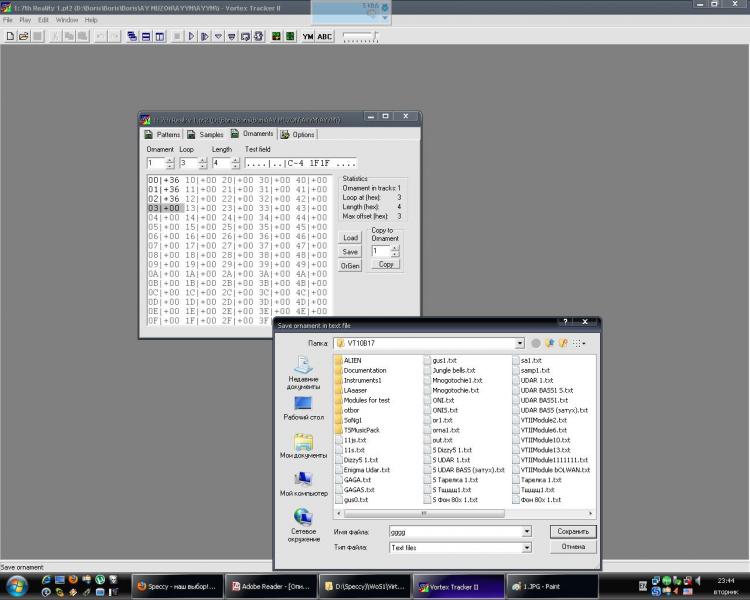This screenshot has width=750, height=600.
Task: Adjust the volume slider in toolbar
Action: pos(373,36)
